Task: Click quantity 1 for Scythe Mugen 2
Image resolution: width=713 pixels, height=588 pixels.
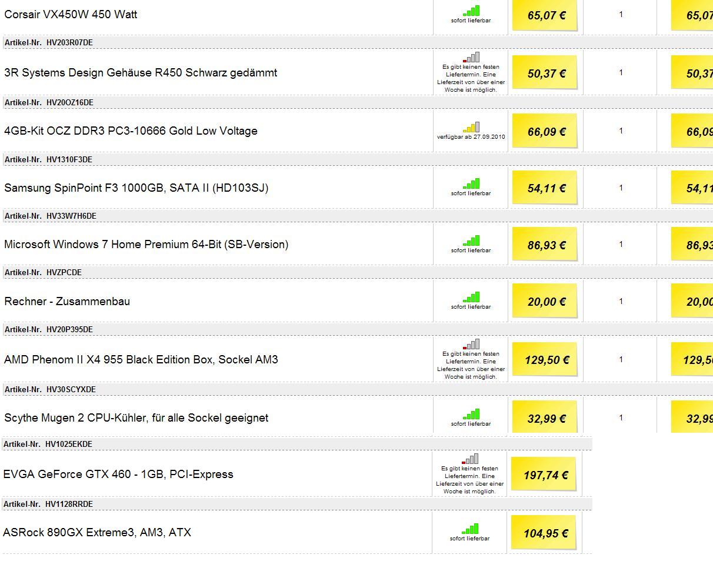Action: (x=621, y=417)
